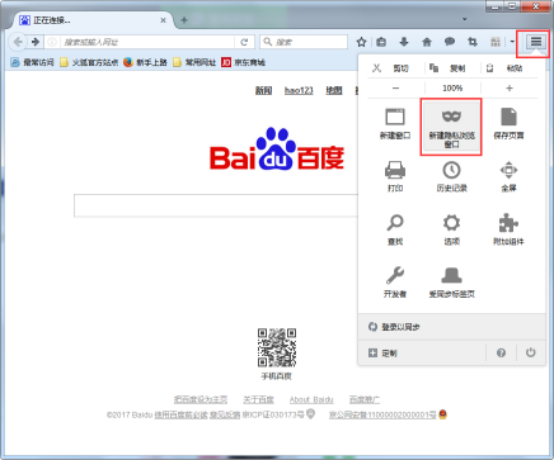Enter full screen mode from menu

508,177
